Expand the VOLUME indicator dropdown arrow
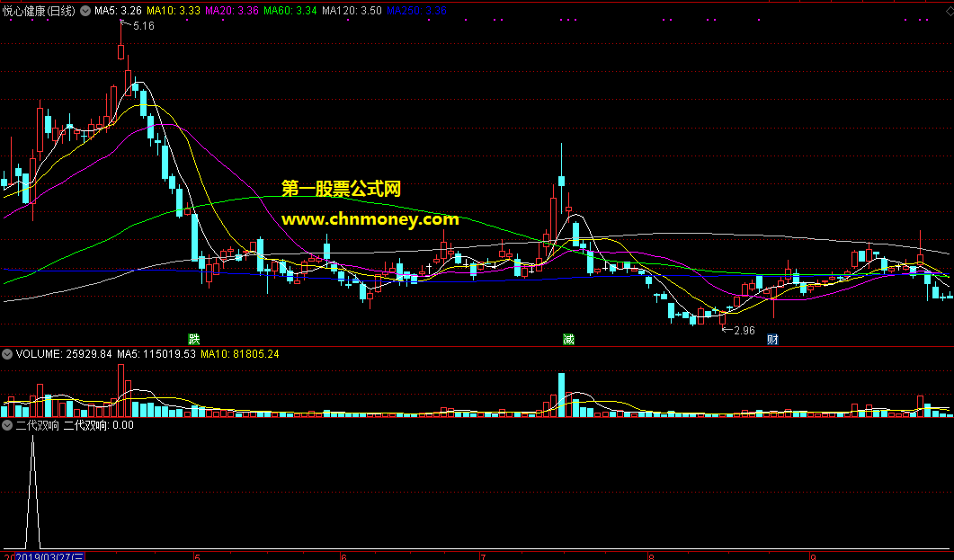 [x=7, y=354]
